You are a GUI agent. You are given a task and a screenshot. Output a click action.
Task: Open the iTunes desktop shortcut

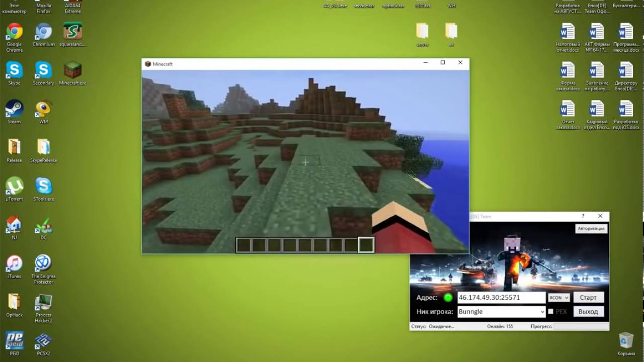14,267
